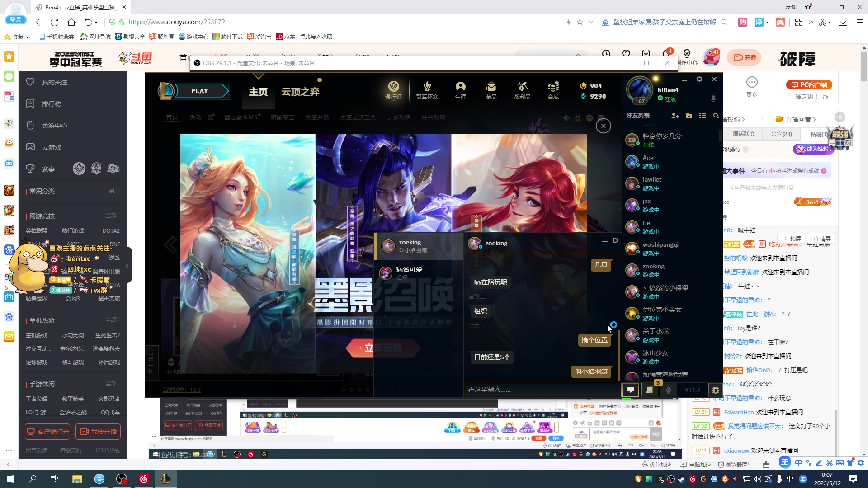Click the 清屏 clear chat button
This screenshot has width=868, height=488.
pyautogui.click(x=821, y=239)
